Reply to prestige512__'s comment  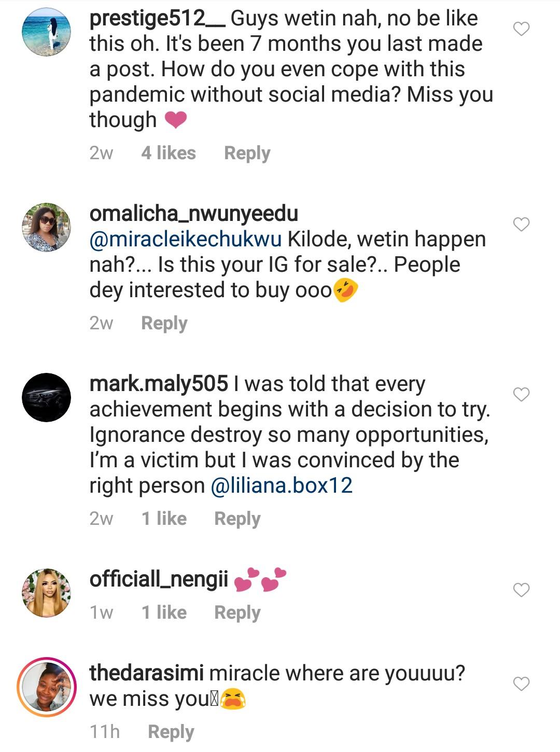pyautogui.click(x=247, y=154)
